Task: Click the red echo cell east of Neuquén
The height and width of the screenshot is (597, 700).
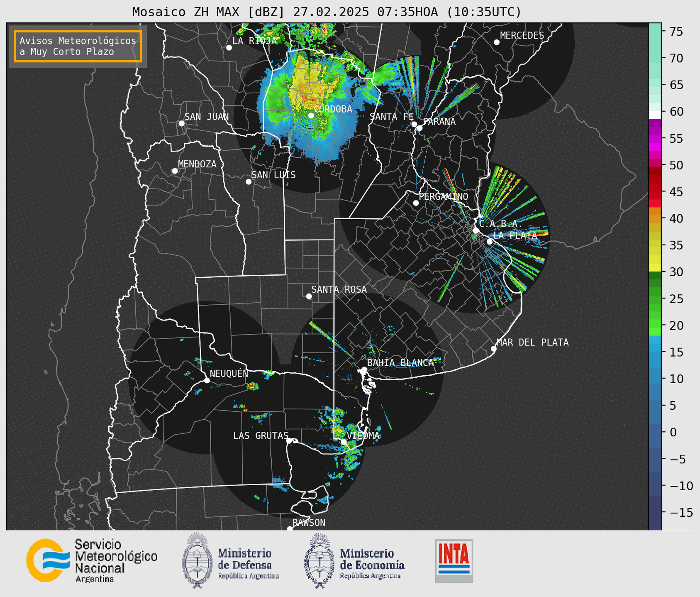Action: click(252, 386)
